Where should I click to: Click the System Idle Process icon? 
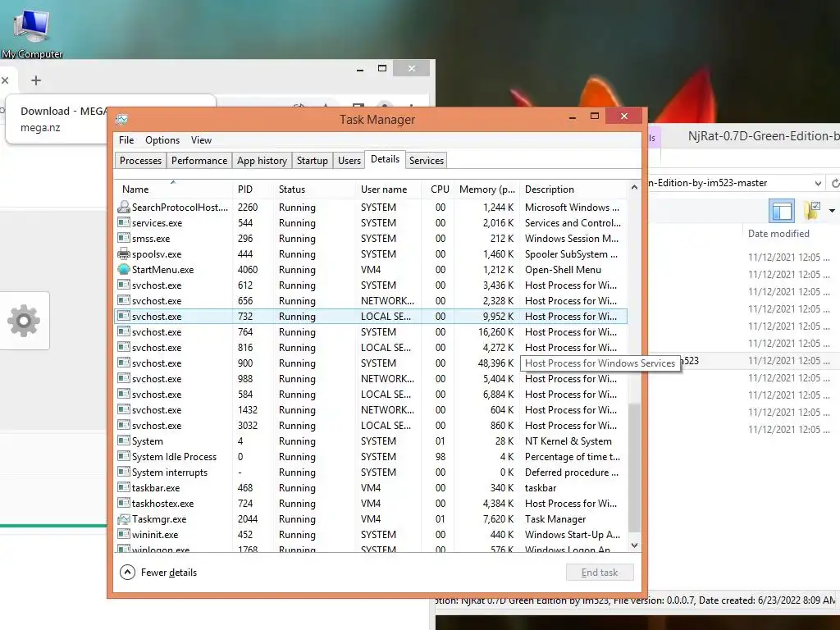click(x=124, y=456)
